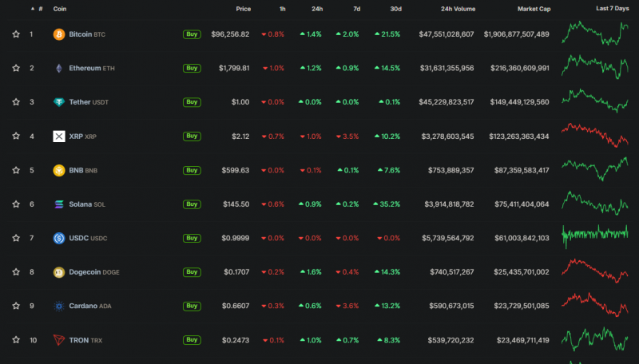Open XRP's red 7-day sparkline chart
The width and height of the screenshot is (639, 364).
coord(595,135)
